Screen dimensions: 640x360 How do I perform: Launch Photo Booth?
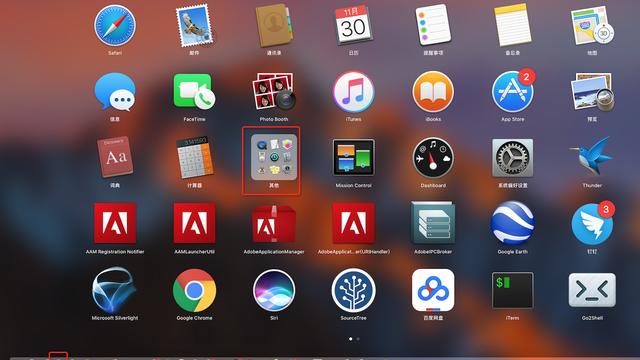[274, 92]
